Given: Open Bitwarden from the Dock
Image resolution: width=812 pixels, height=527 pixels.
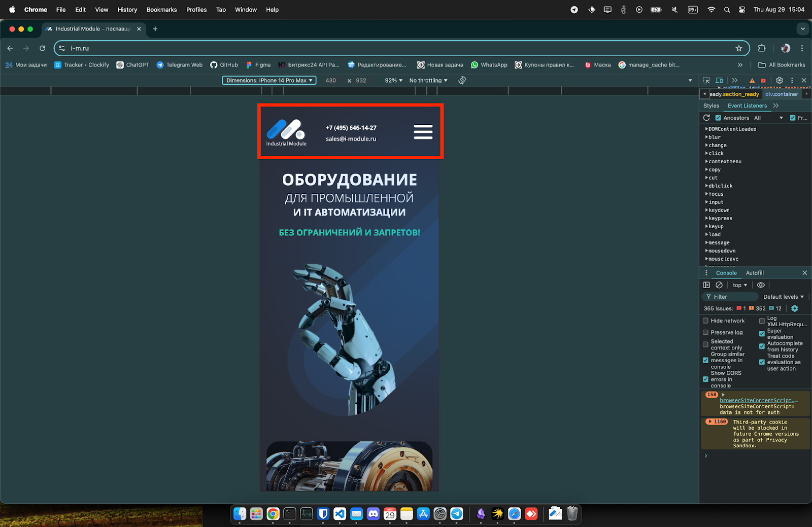Looking at the screenshot, I should click(323, 514).
